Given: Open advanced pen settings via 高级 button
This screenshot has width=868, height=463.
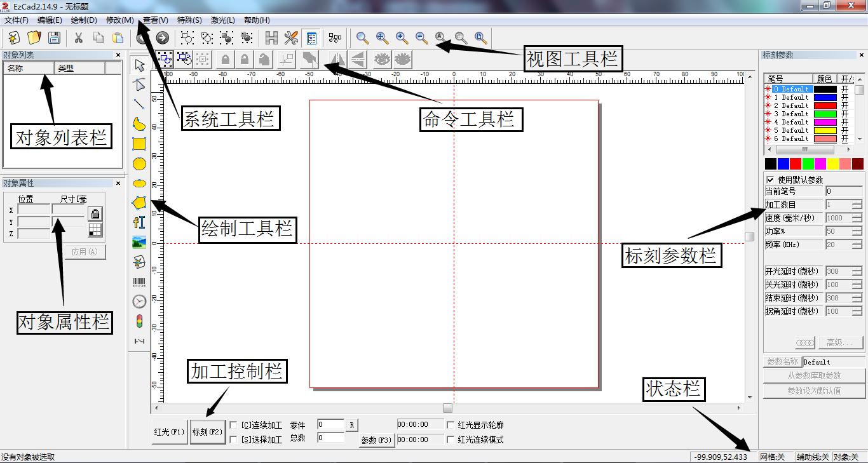Looking at the screenshot, I should click(840, 342).
